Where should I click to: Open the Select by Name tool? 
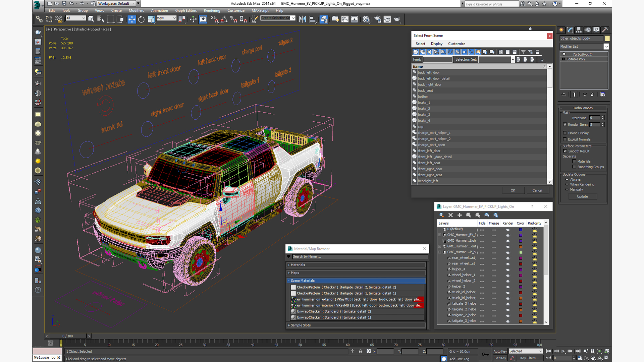click(x=101, y=19)
